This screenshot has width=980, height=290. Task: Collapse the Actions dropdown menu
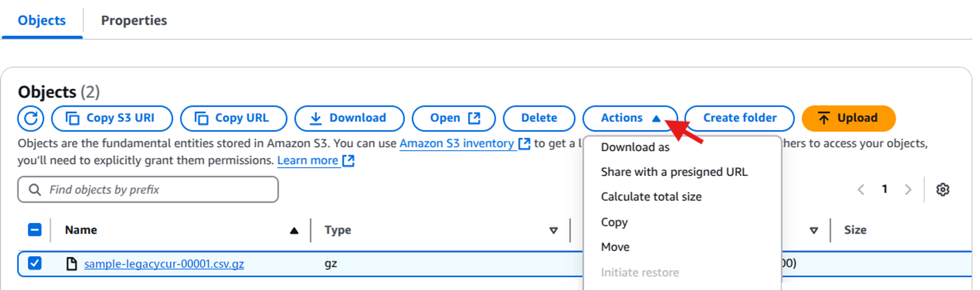[x=630, y=118]
